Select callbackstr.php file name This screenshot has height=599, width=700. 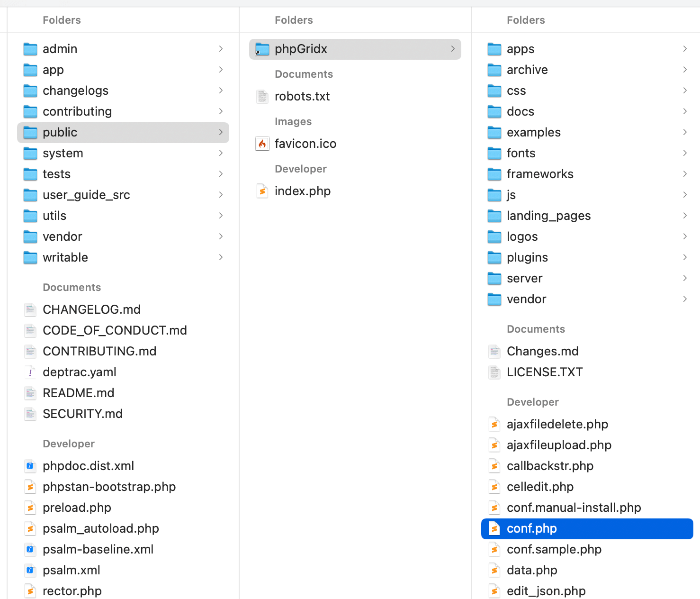[550, 466]
